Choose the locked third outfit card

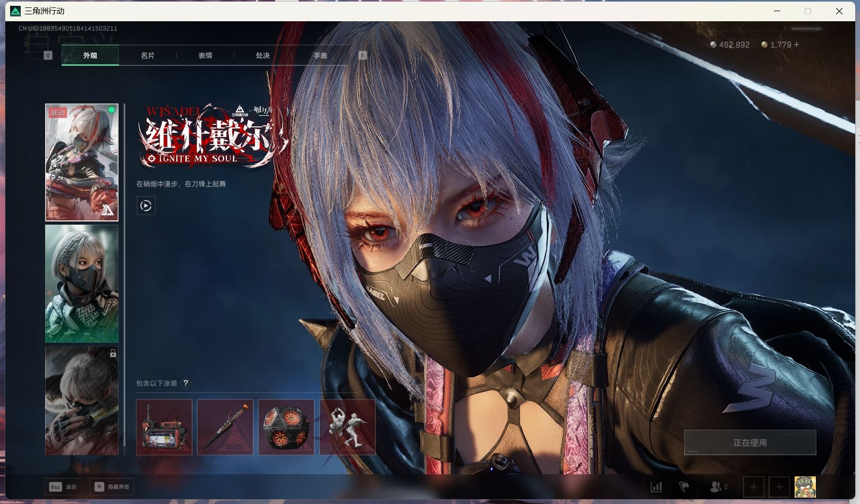(82, 400)
